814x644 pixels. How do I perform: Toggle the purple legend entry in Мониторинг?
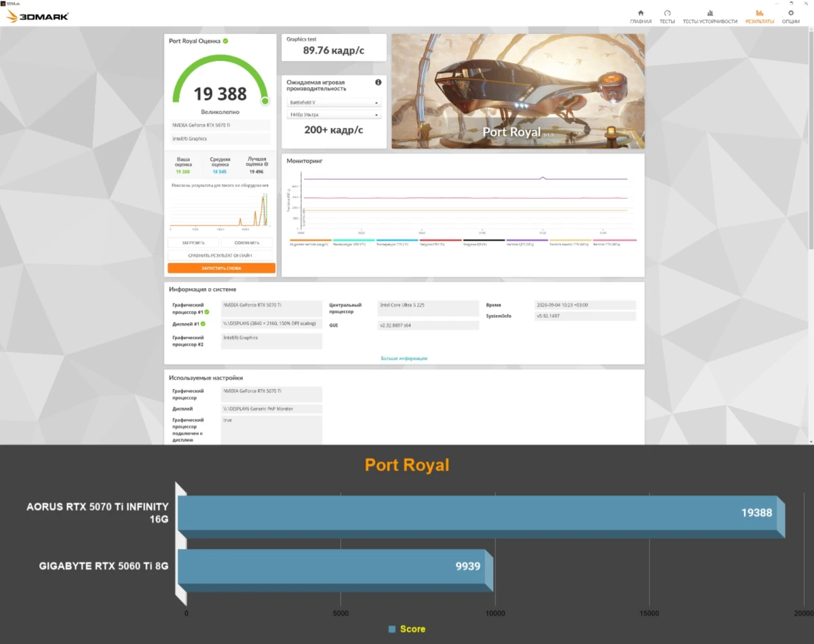tap(527, 242)
